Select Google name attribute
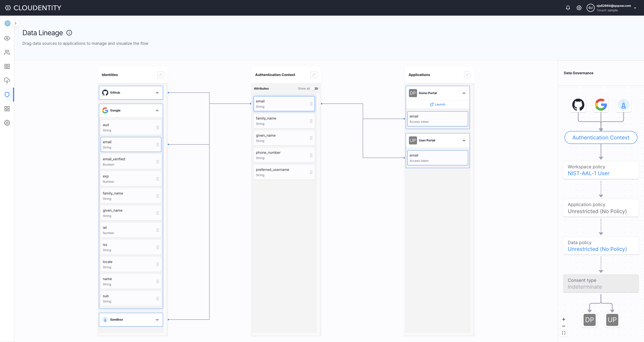Viewport: 644px width, 342px height. click(x=131, y=281)
